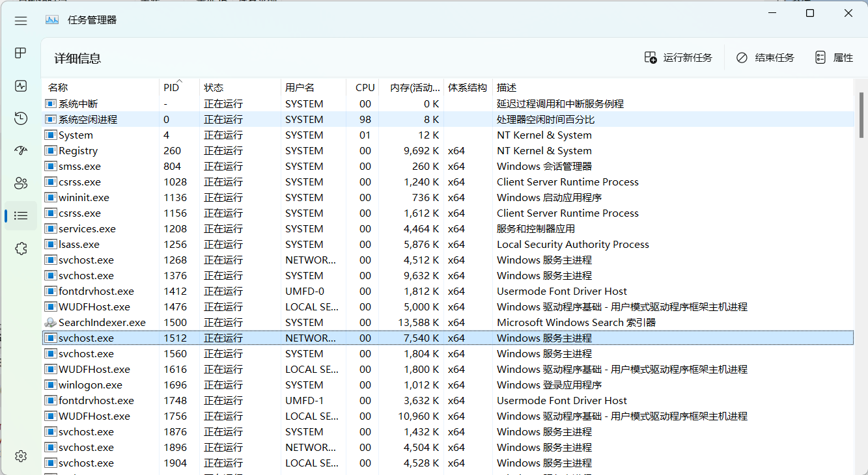The image size is (868, 475).
Task: Open the hamburger navigation menu
Action: 21,20
